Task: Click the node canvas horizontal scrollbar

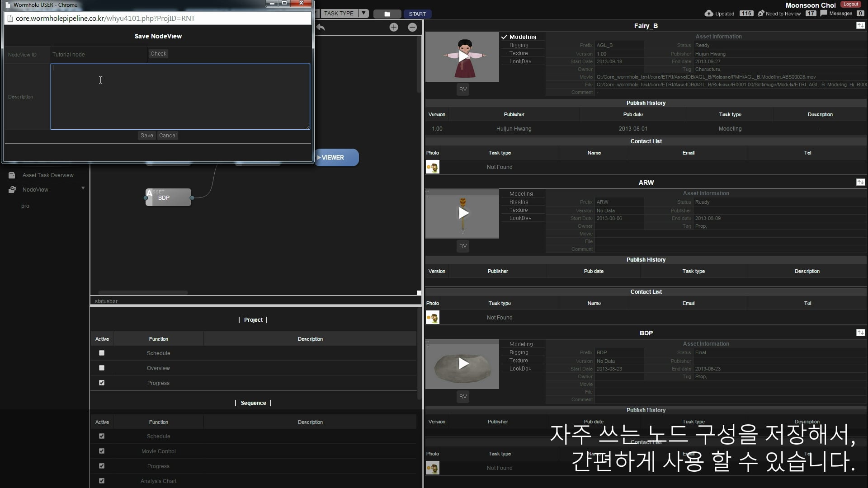Action: tap(143, 293)
